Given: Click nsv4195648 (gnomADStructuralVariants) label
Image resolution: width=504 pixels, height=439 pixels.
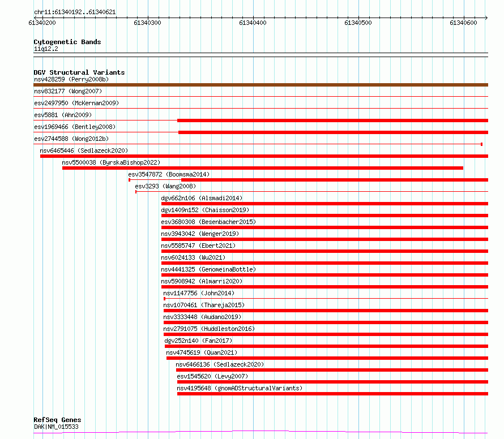Looking at the screenshot, I should click(240, 388).
